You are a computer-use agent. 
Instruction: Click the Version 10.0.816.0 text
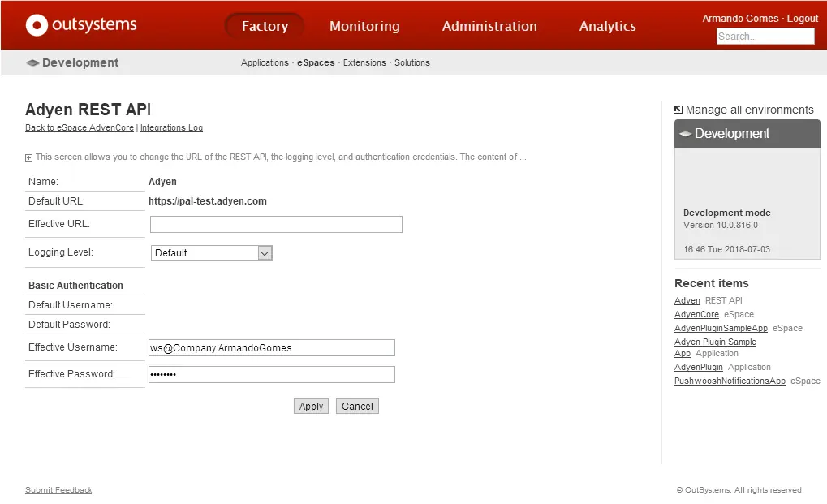point(721,225)
